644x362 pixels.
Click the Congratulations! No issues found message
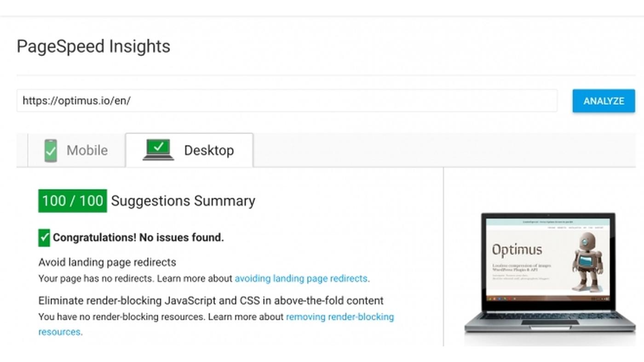pyautogui.click(x=138, y=238)
